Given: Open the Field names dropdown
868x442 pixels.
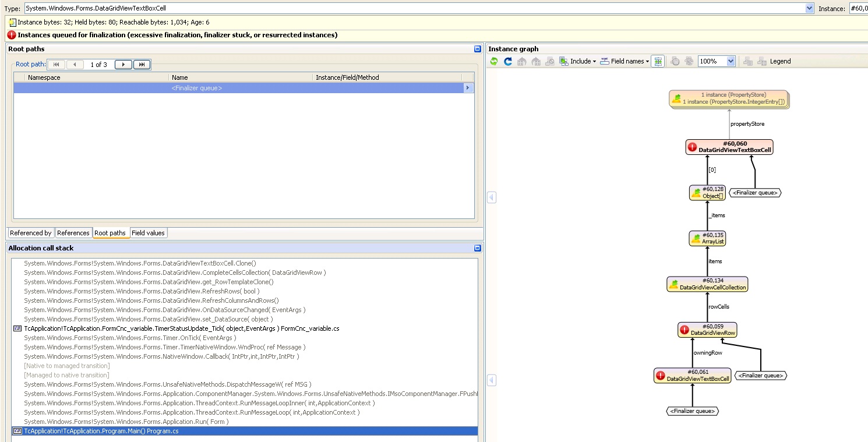Looking at the screenshot, I should pos(647,61).
